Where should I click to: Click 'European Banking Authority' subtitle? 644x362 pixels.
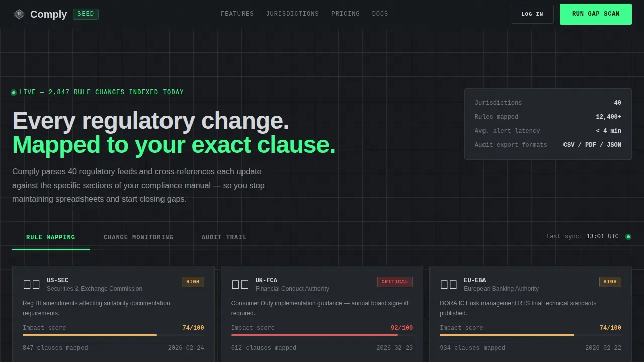[501, 289]
